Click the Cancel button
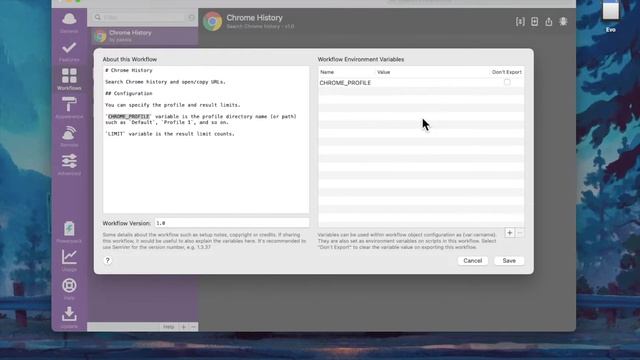 click(x=473, y=260)
